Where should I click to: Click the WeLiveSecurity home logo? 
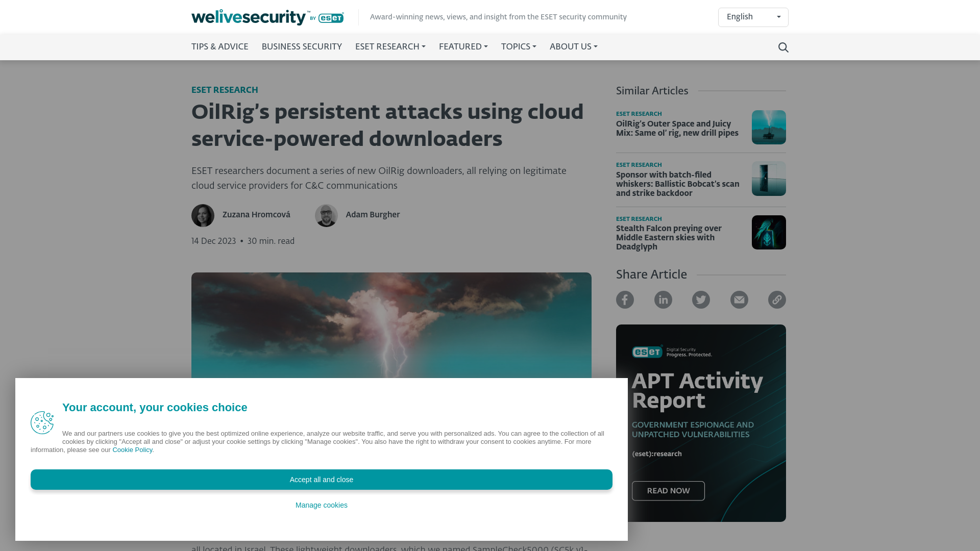[x=268, y=17]
